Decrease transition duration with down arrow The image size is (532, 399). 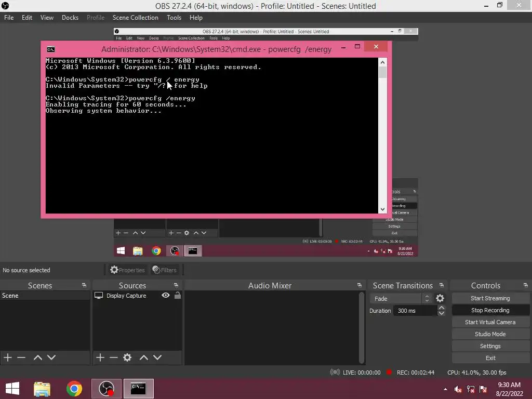(x=442, y=313)
